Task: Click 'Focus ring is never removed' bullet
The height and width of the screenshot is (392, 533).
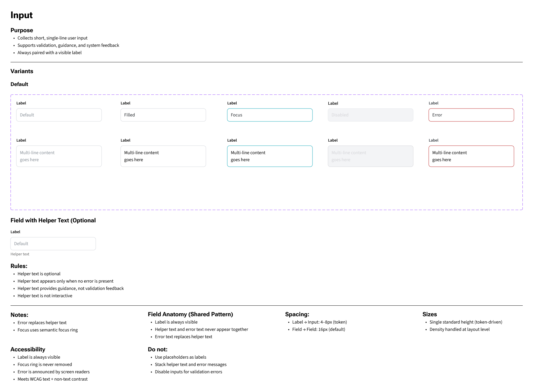Action: [45, 365]
